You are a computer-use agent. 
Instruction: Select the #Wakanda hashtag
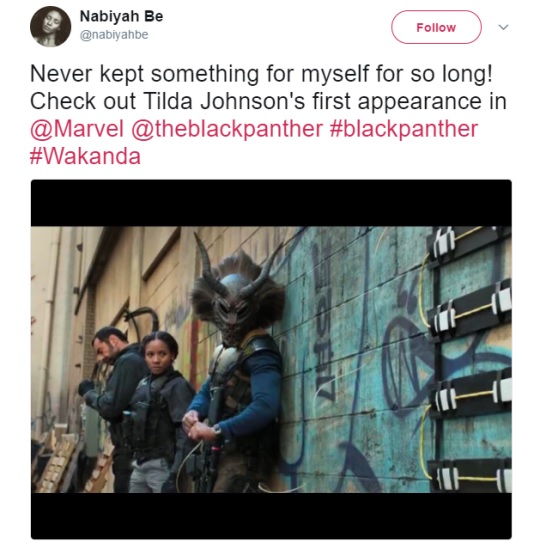85,156
